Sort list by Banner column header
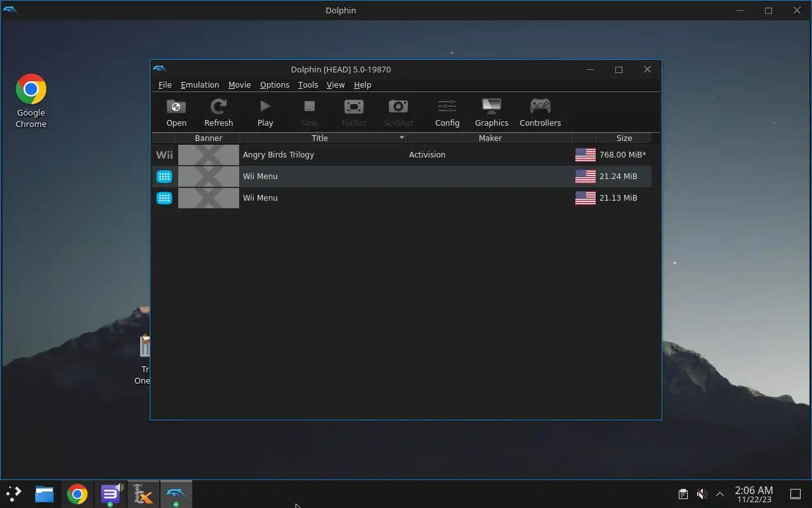Image resolution: width=812 pixels, height=508 pixels. [208, 138]
